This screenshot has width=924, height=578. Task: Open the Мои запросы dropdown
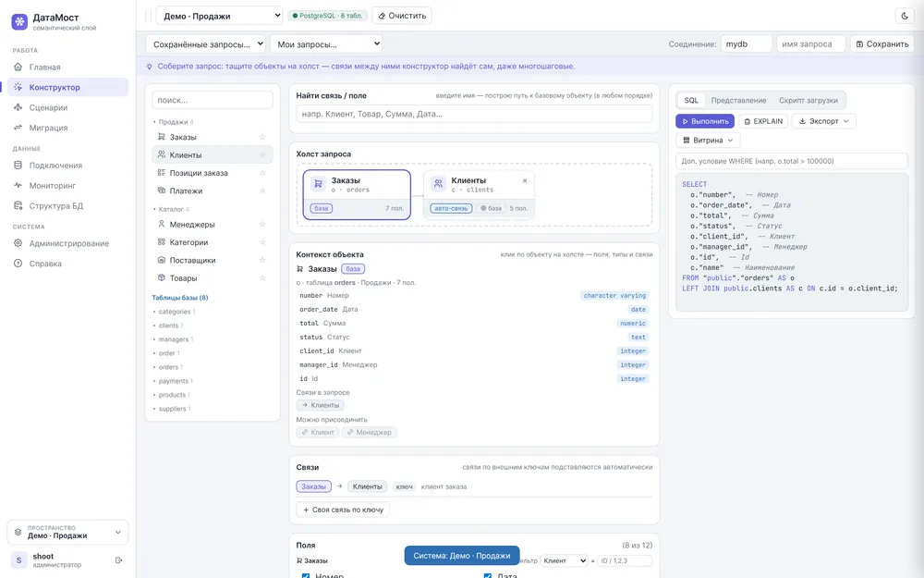point(326,44)
